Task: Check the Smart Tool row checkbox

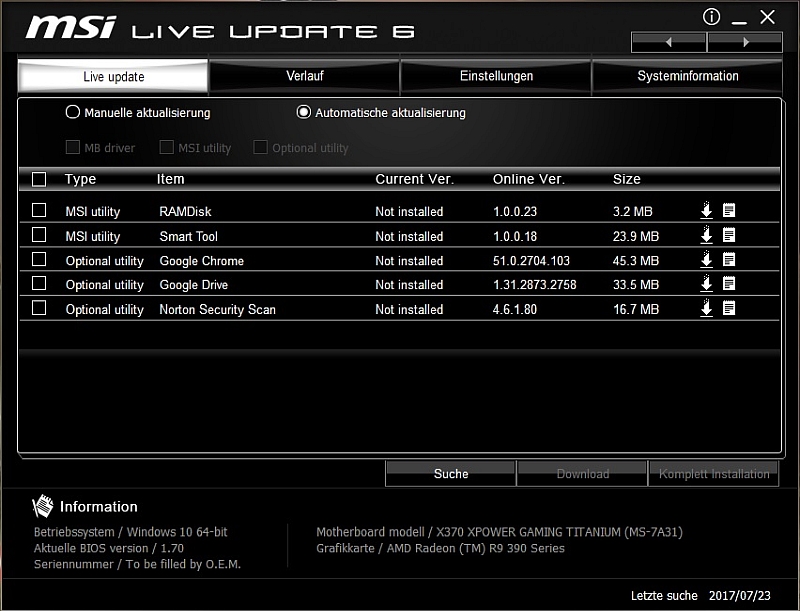Action: coord(39,235)
